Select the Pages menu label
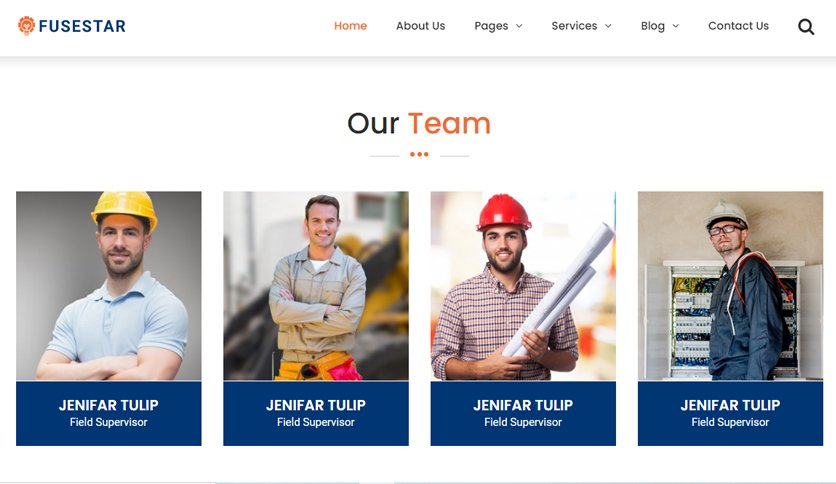The width and height of the screenshot is (836, 484). (x=491, y=26)
